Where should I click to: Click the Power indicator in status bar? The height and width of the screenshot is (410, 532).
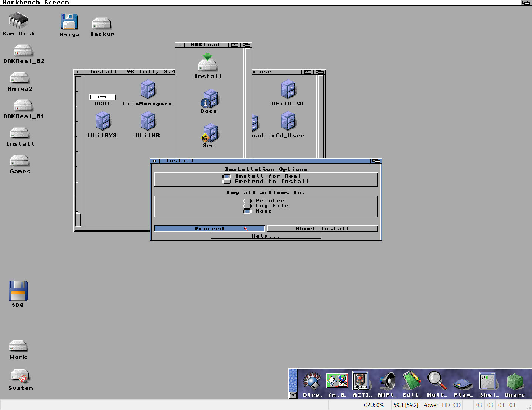431,405
